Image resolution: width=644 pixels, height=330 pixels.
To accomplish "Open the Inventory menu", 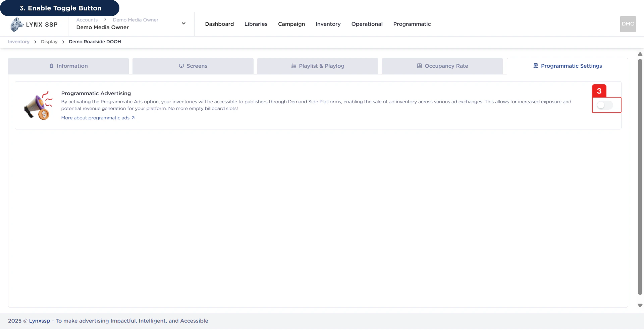I will coord(328,24).
